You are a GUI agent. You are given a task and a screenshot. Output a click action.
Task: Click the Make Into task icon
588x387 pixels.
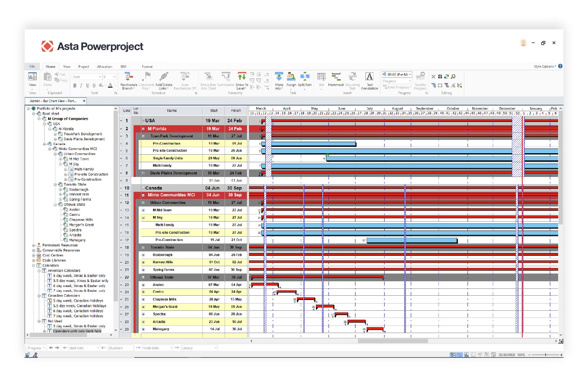[279, 76]
